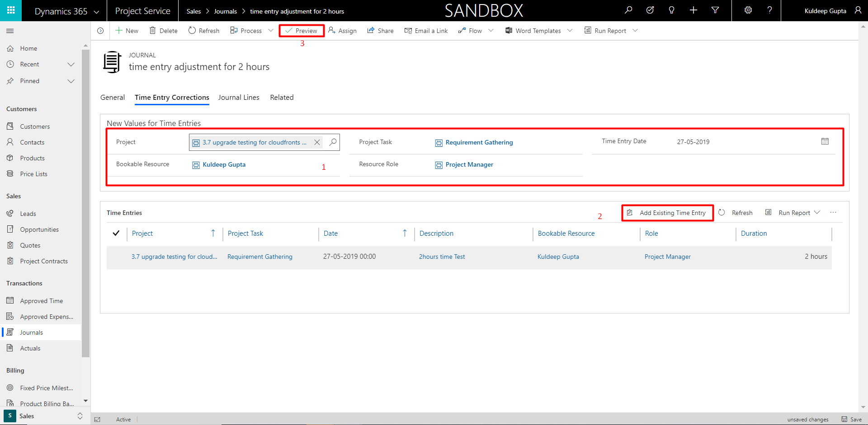Clear the Project lookup value with X
This screenshot has width=868, height=425.
(x=317, y=142)
